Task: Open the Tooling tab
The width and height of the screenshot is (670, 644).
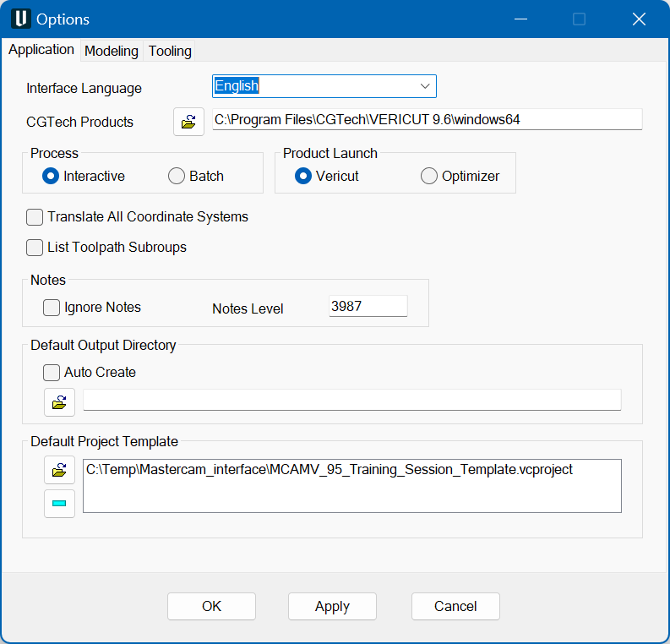Action: tap(170, 51)
